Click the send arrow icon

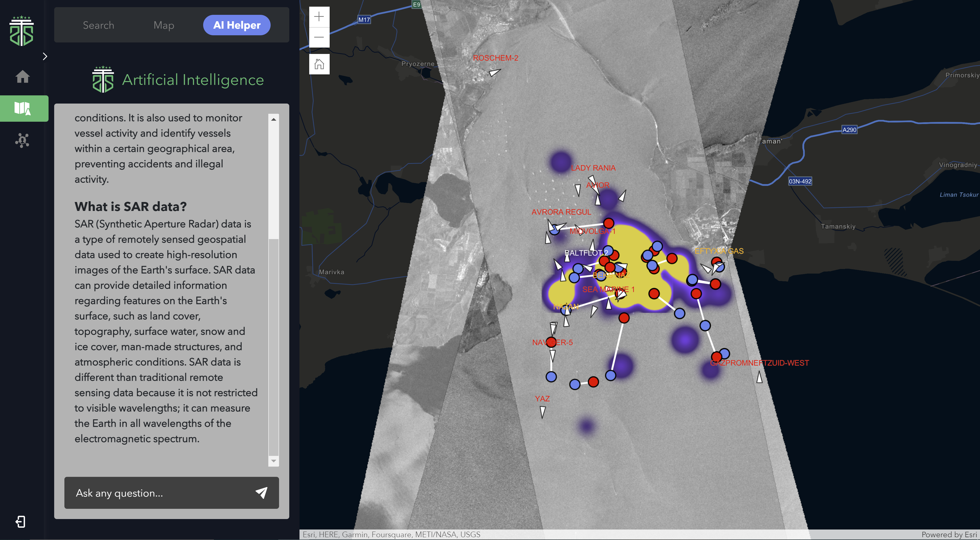point(261,492)
